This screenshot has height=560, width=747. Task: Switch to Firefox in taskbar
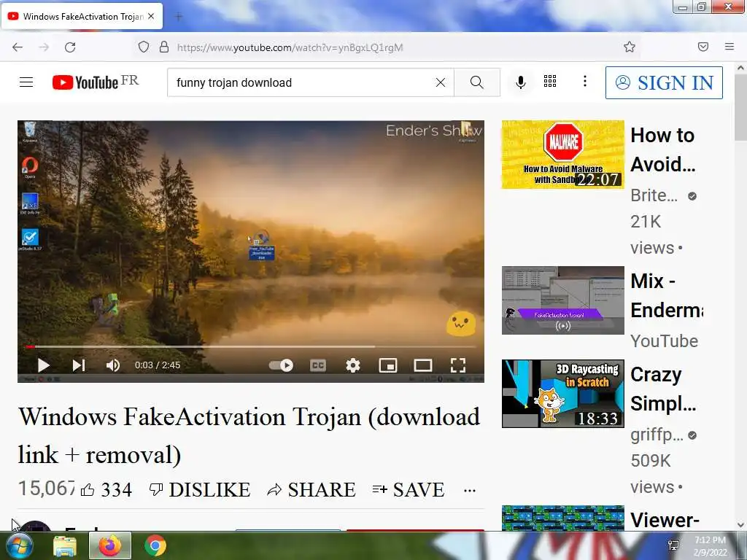[x=110, y=545]
